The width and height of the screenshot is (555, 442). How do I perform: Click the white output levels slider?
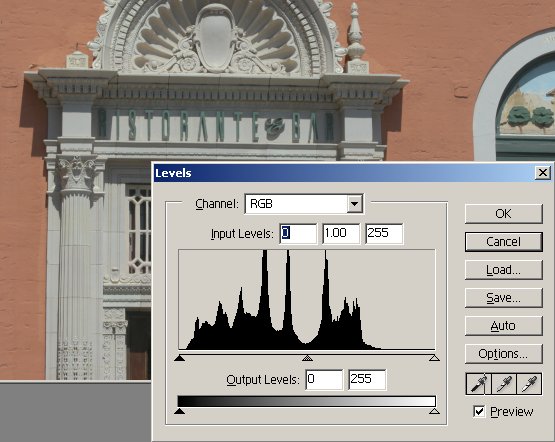(434, 411)
